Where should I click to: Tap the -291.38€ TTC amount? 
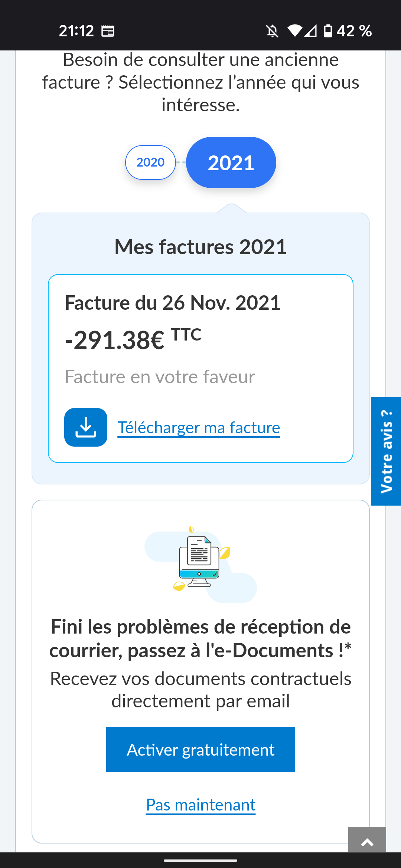(x=133, y=339)
